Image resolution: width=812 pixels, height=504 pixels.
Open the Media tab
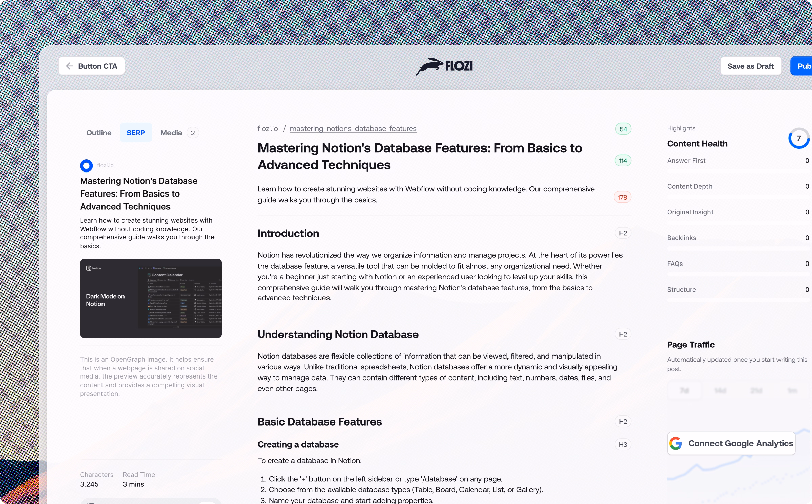pos(171,133)
